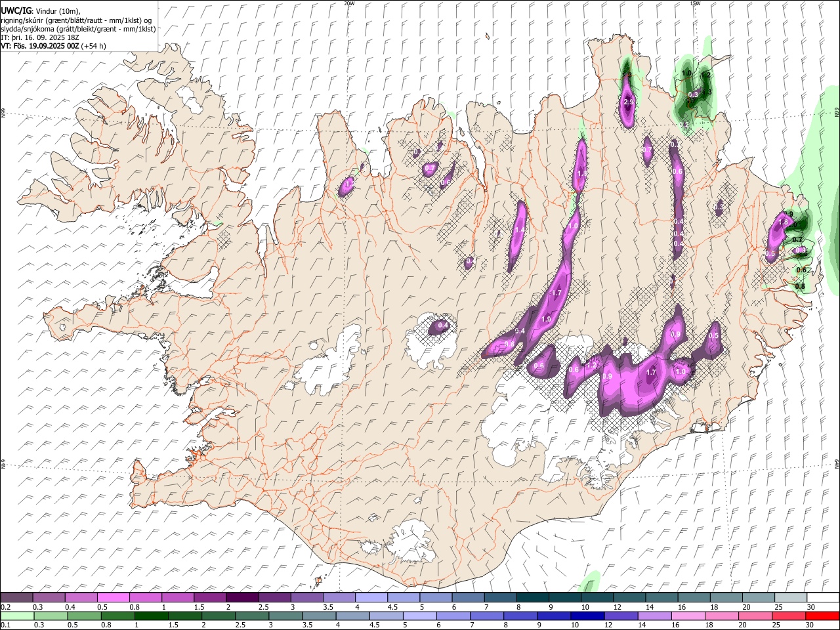This screenshot has width=840, height=630.
Task: Click the grey-purple swatch between 0.2 and 0.3, upper legend row
Action: point(16,598)
